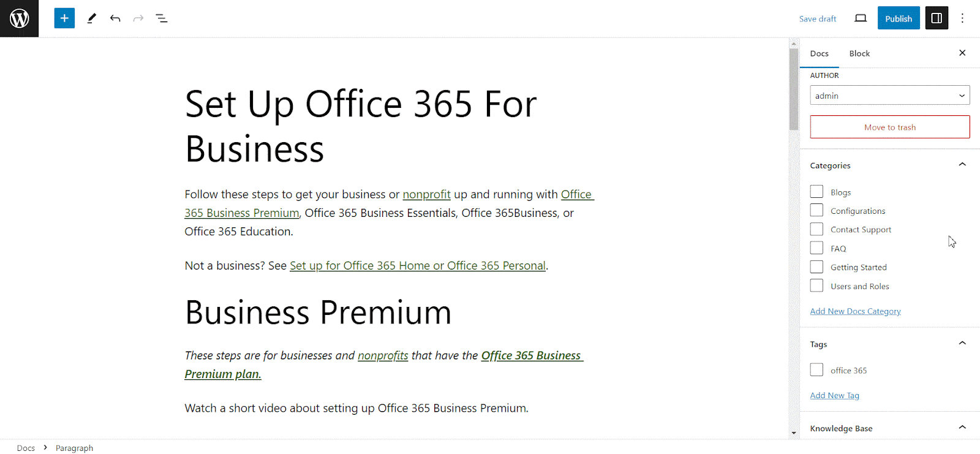Switch to the Docs tab
This screenshot has width=980, height=454.
pos(819,54)
